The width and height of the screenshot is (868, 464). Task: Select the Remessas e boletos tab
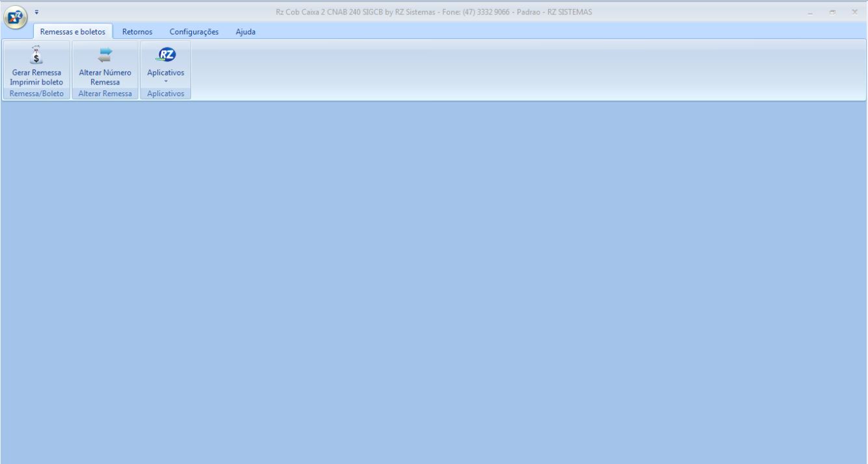73,32
